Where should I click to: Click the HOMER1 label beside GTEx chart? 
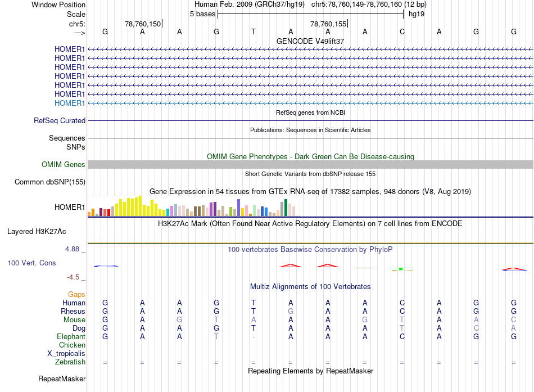point(70,208)
